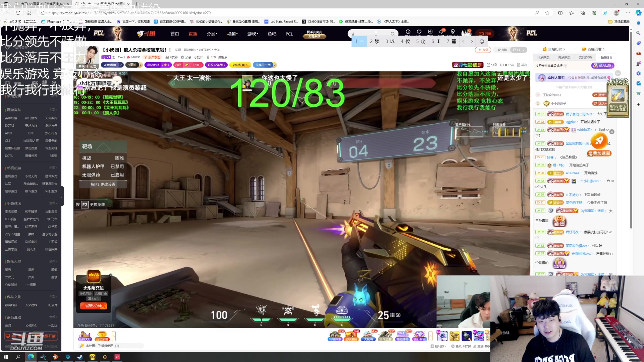
Task: Open the 大航海 activity icon
Action: pyautogui.click(x=368, y=336)
